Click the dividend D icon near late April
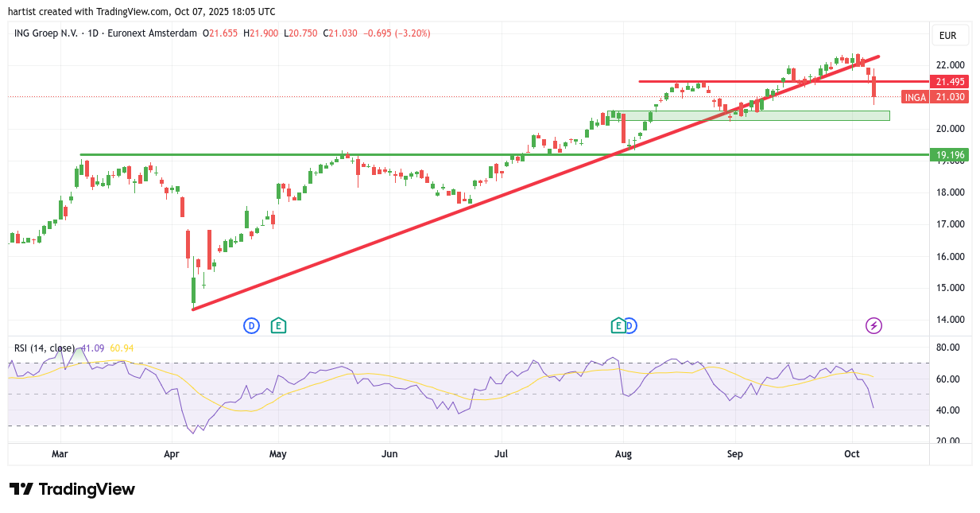This screenshot has width=980, height=513. (x=251, y=325)
